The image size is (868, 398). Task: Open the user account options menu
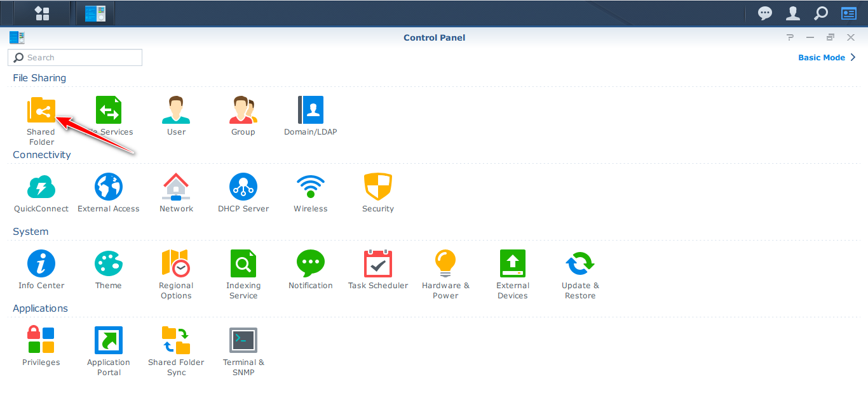coord(793,13)
